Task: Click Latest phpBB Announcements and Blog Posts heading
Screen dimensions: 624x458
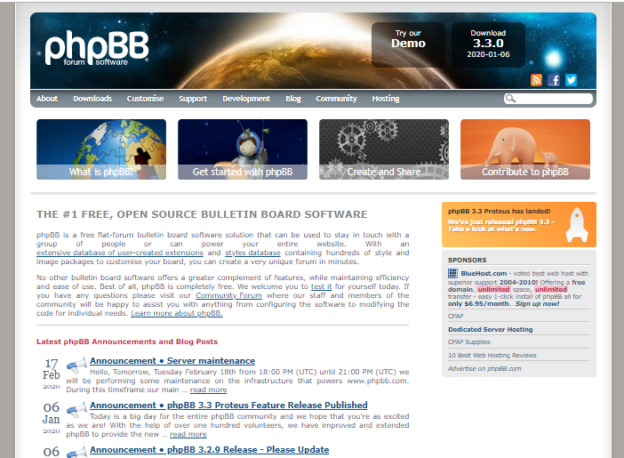Action: (x=127, y=341)
